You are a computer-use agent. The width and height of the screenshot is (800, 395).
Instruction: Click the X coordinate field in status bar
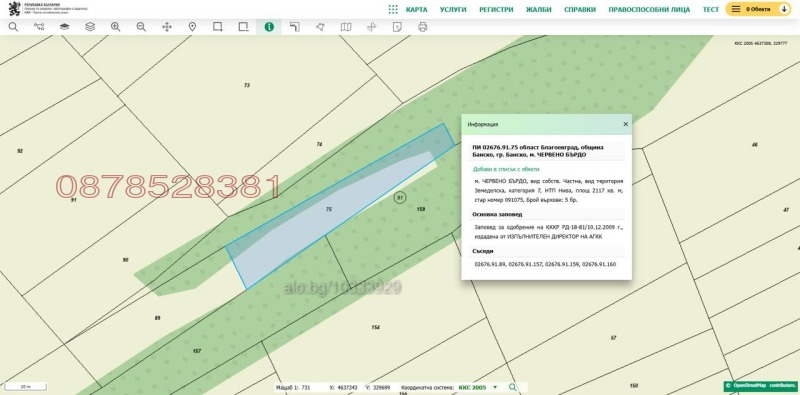[343, 388]
